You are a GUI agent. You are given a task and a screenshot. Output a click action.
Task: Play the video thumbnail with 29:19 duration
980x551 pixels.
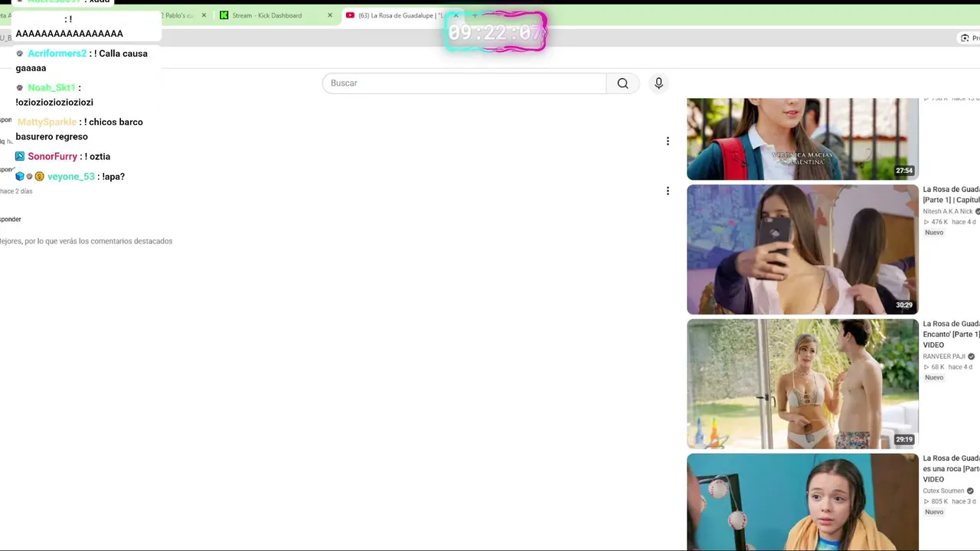point(802,384)
